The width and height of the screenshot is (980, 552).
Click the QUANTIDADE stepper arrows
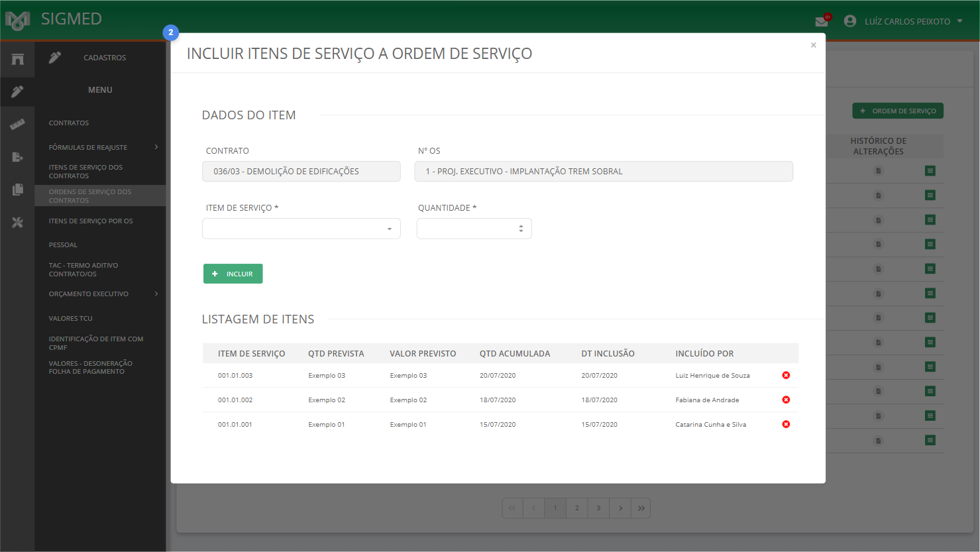(x=521, y=229)
